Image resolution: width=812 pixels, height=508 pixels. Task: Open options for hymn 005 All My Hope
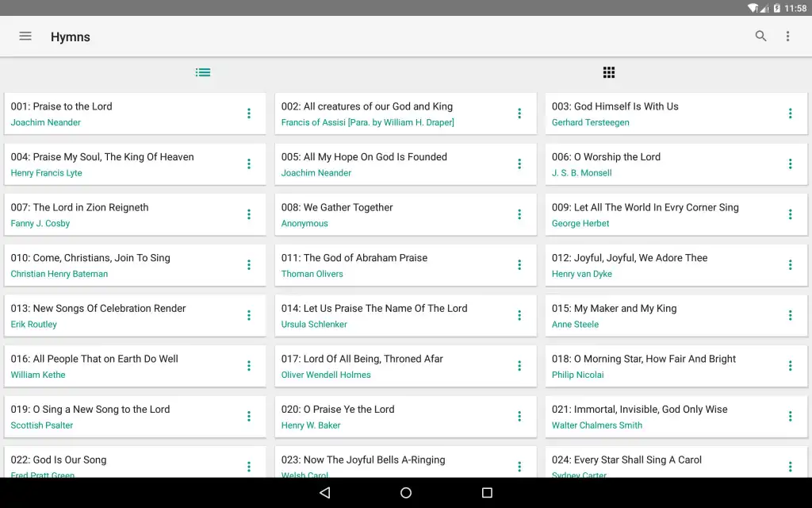[x=519, y=164]
